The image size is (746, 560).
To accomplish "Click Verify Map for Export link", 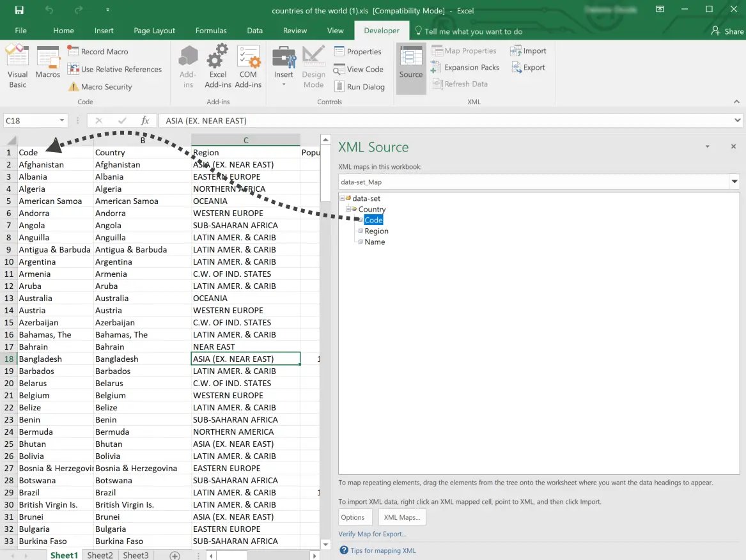I will (x=373, y=534).
